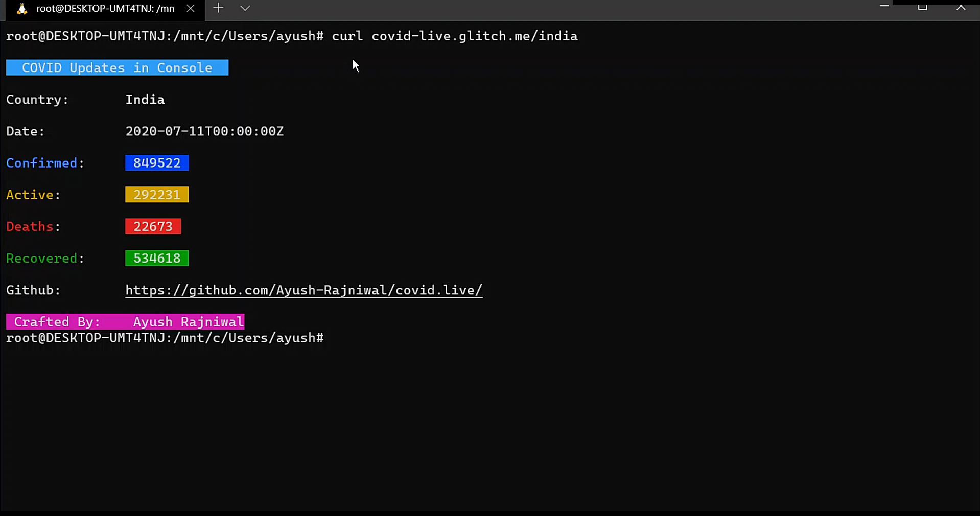Open the GitHub repository link for covid.live
Viewport: 980px width, 516px height.
pos(304,290)
